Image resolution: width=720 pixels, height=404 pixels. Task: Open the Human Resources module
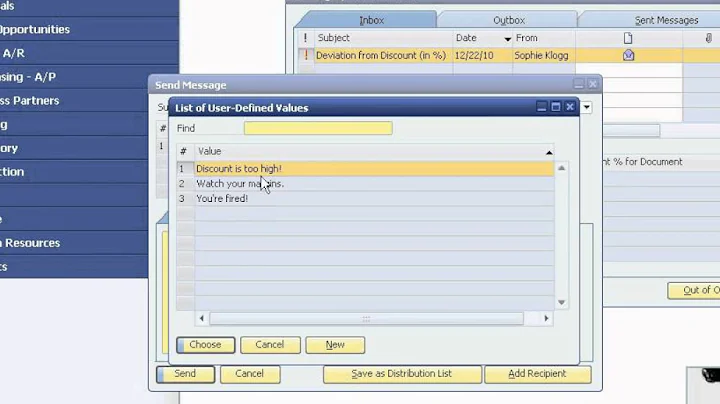[x=74, y=243]
